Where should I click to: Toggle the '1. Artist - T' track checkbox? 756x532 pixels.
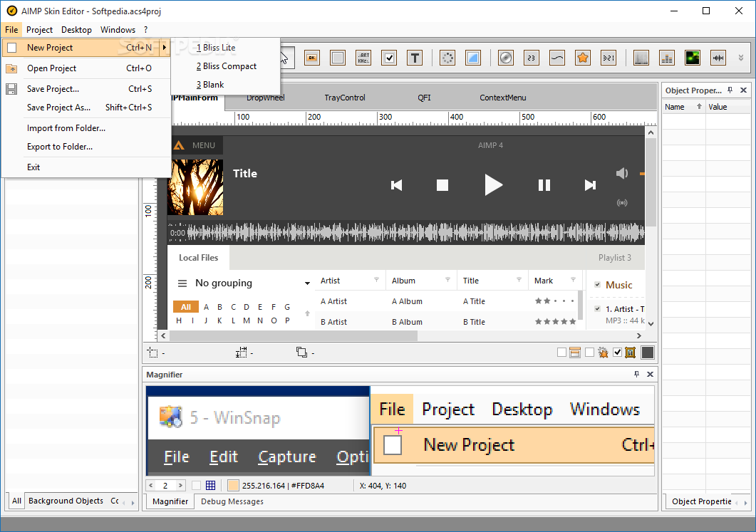click(597, 308)
